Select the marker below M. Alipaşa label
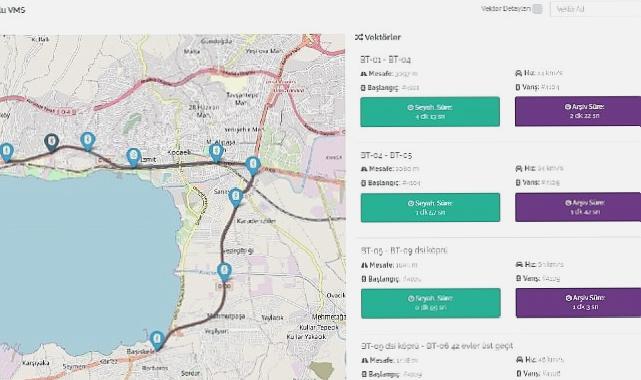 [216, 153]
